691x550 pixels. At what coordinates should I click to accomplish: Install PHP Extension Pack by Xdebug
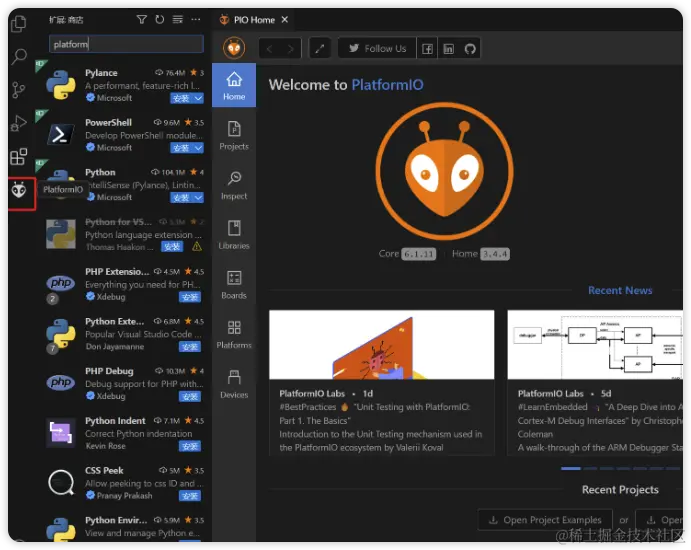point(190,297)
